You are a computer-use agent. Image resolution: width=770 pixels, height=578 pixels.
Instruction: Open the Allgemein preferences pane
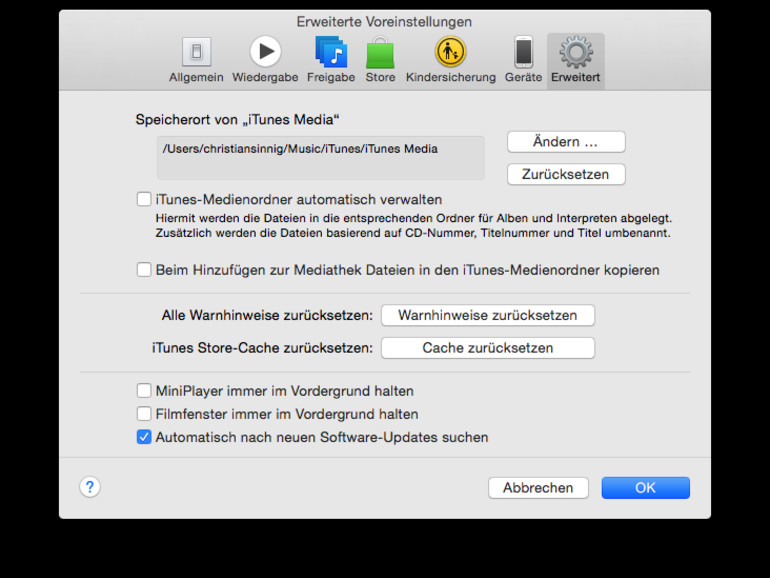click(196, 60)
